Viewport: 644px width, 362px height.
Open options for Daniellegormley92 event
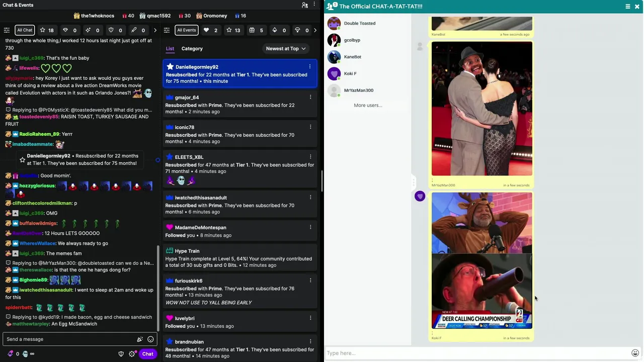coord(310,67)
